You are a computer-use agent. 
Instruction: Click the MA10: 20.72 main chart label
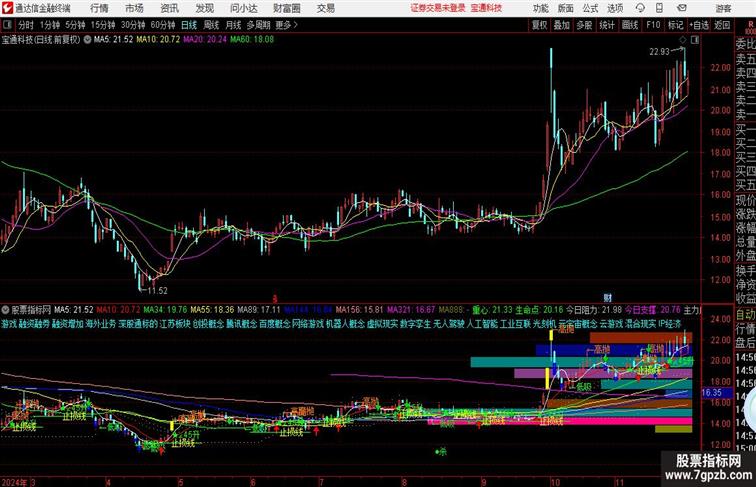[158, 40]
